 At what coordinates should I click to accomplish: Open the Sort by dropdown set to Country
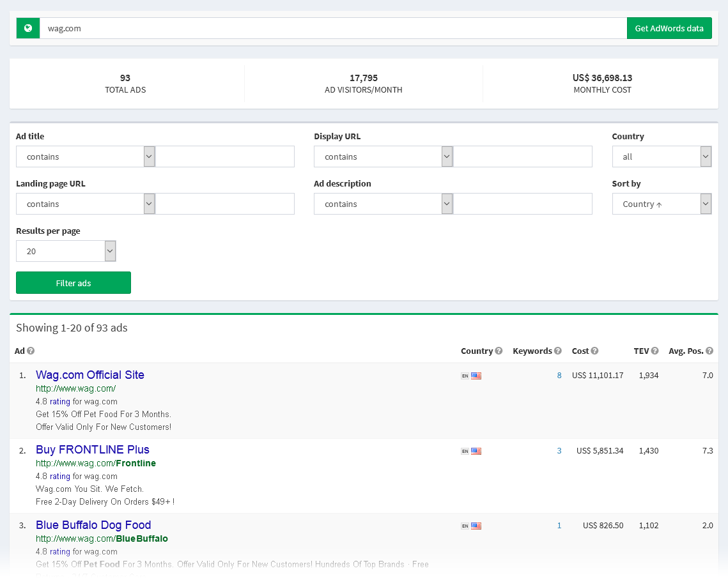coord(662,204)
